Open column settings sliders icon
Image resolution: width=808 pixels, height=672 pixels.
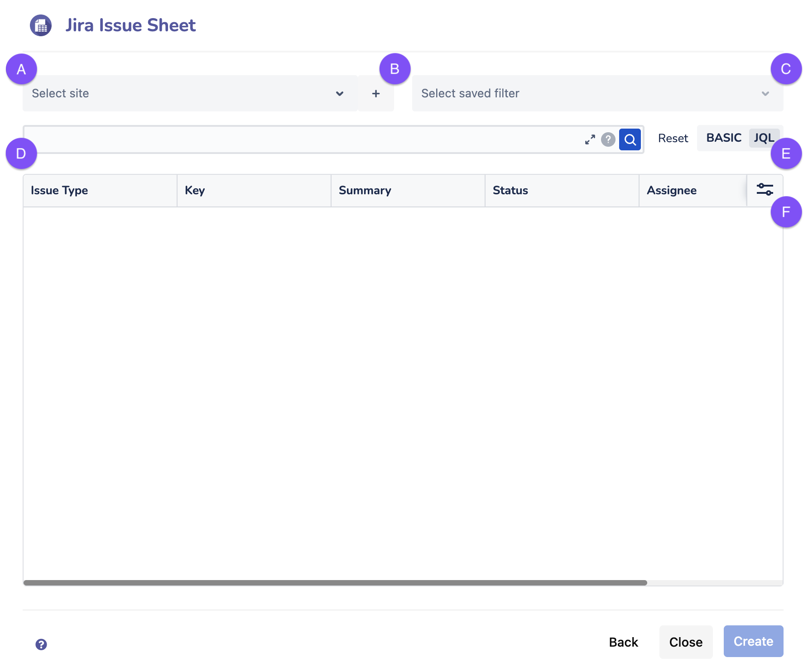point(765,190)
